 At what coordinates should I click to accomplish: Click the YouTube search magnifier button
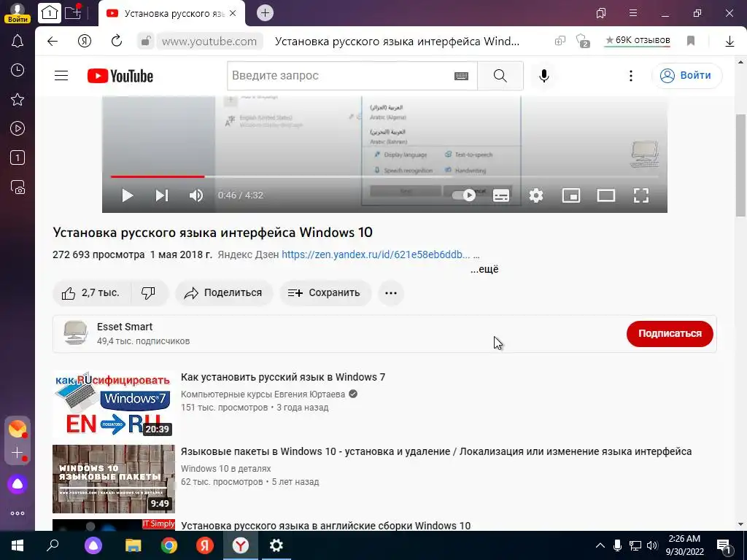coord(500,76)
